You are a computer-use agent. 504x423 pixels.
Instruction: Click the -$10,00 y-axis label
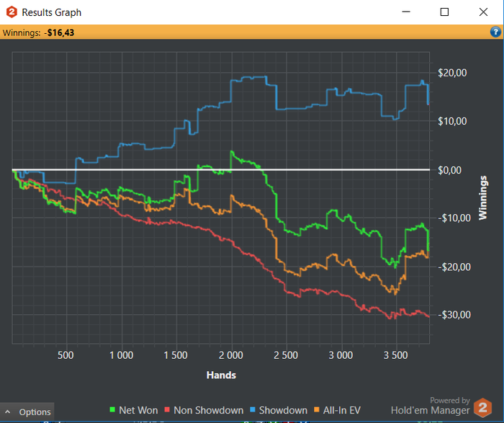click(454, 218)
